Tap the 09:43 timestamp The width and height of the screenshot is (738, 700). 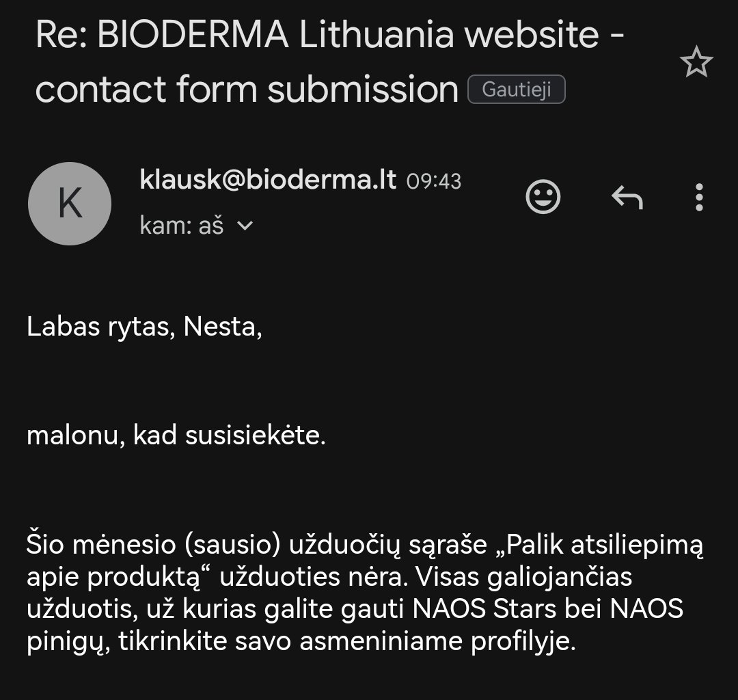click(x=433, y=181)
